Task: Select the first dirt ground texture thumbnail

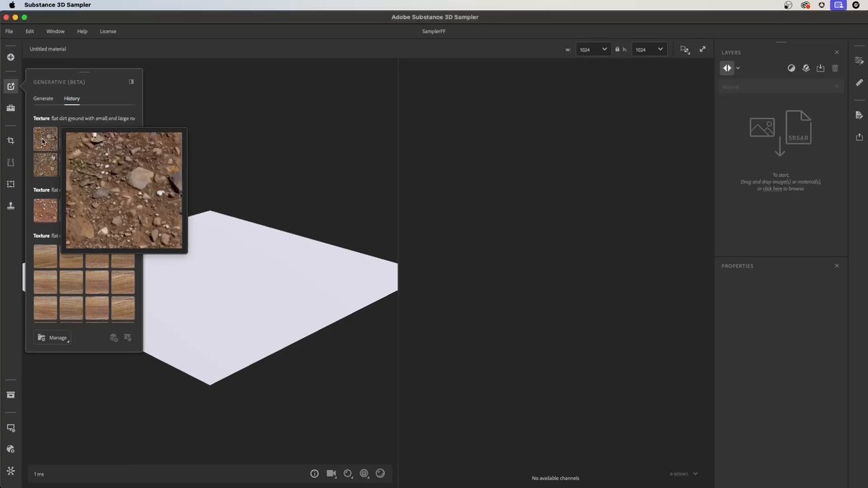Action: pyautogui.click(x=46, y=139)
